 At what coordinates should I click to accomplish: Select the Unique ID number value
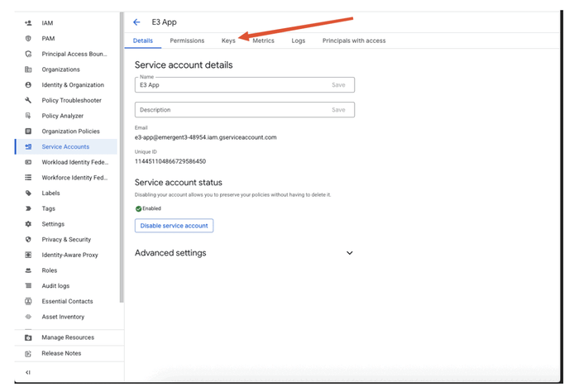pyautogui.click(x=170, y=161)
